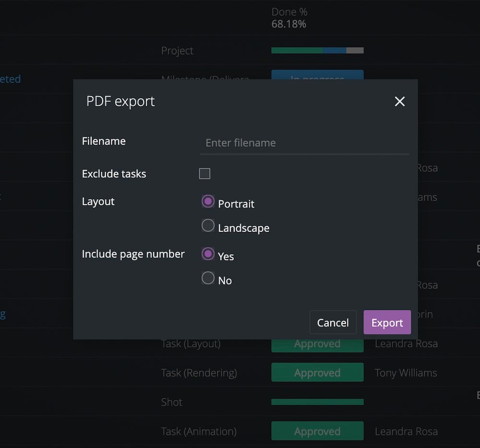Pick No for include page number
Image resolution: width=480 pixels, height=448 pixels.
208,278
